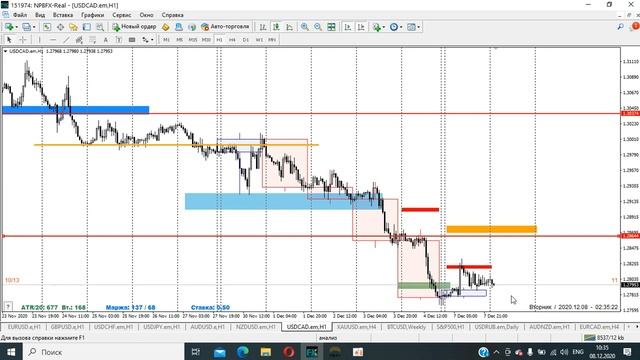Tile chart windows icon
Screen dimensions: 640x360
coord(331,27)
